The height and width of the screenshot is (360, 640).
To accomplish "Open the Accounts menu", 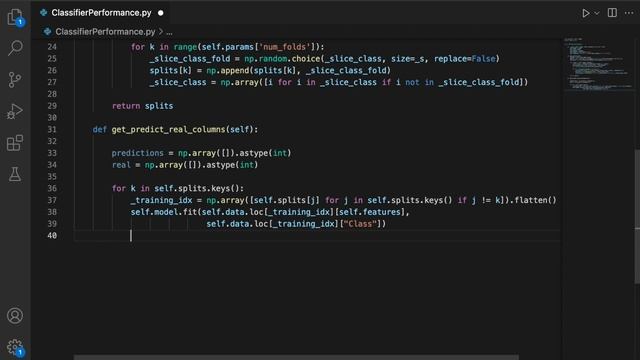I will [15, 316].
